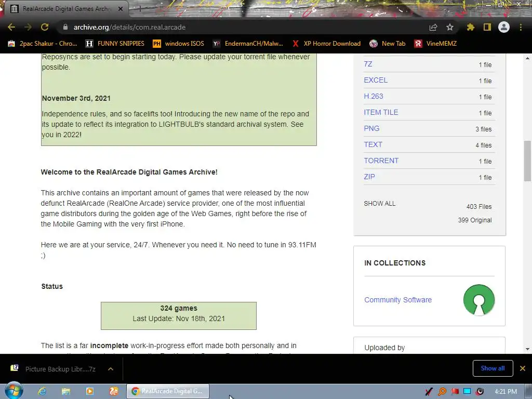Open the Chrome three-dot menu
This screenshot has width=532, height=399.
(x=521, y=27)
